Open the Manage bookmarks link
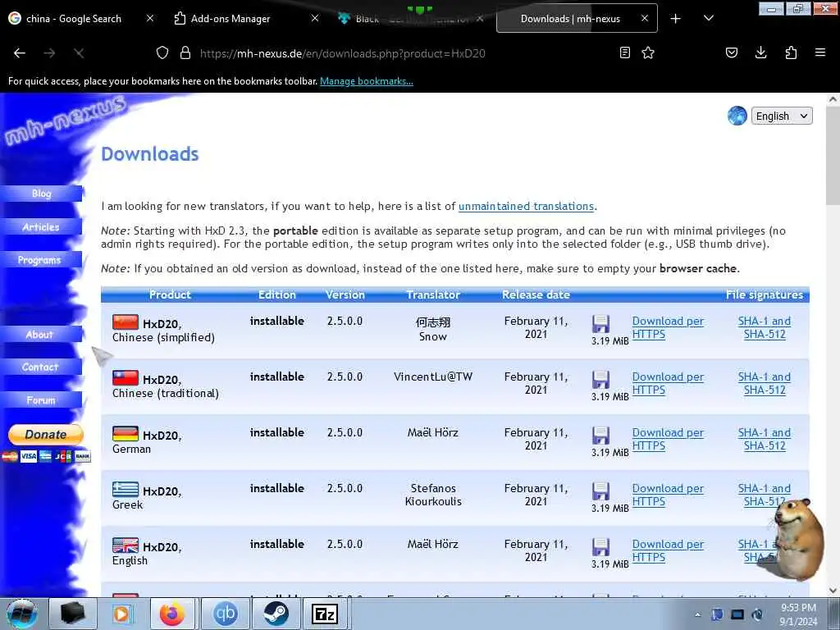The height and width of the screenshot is (630, 840). (367, 81)
